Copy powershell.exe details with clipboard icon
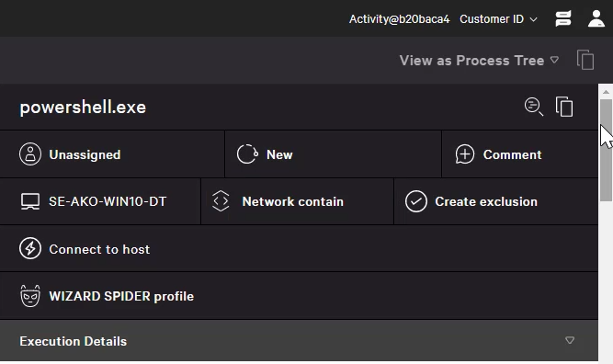 point(564,107)
